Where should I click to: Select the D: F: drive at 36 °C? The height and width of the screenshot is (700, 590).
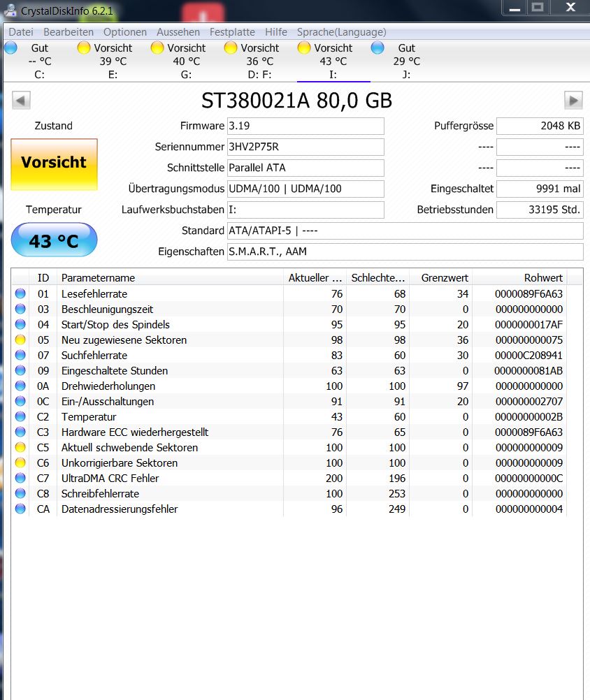pyautogui.click(x=259, y=61)
